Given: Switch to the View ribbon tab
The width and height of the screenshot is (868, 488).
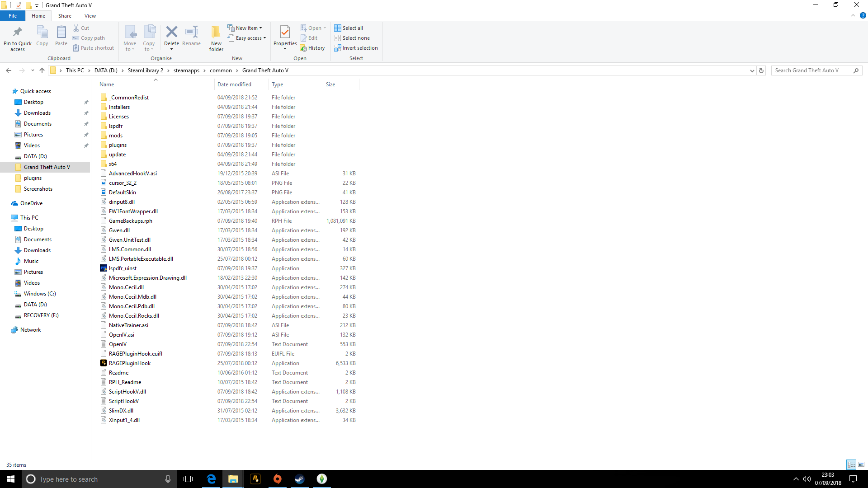Looking at the screenshot, I should pyautogui.click(x=90, y=16).
